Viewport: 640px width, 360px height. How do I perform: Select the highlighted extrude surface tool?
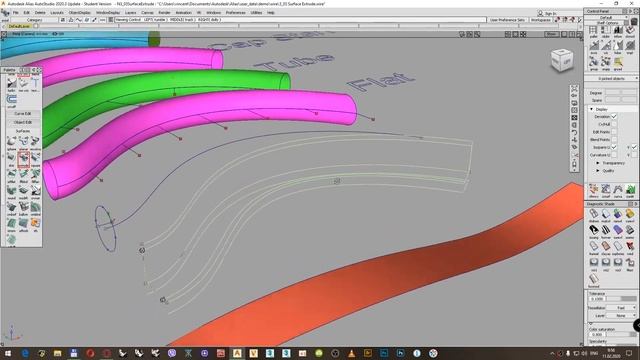tap(24, 158)
